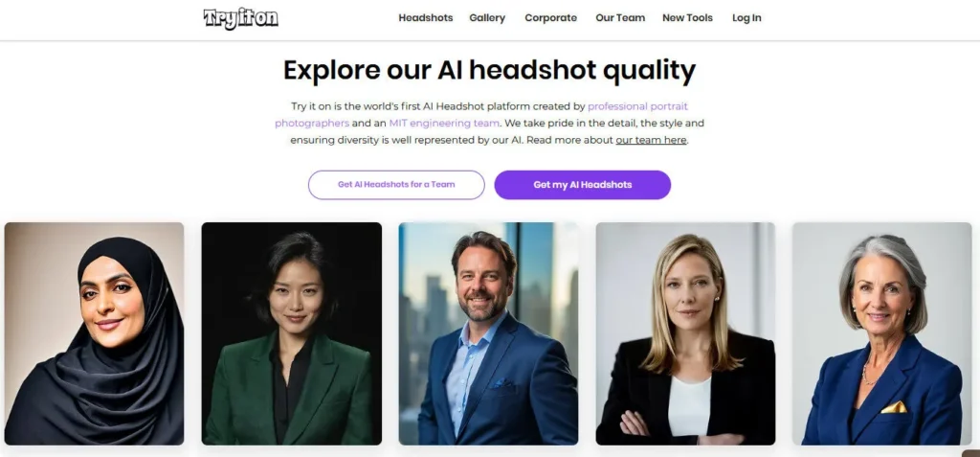Click the Explore our AI headshot quality heading
This screenshot has width=980, height=457.
click(489, 70)
